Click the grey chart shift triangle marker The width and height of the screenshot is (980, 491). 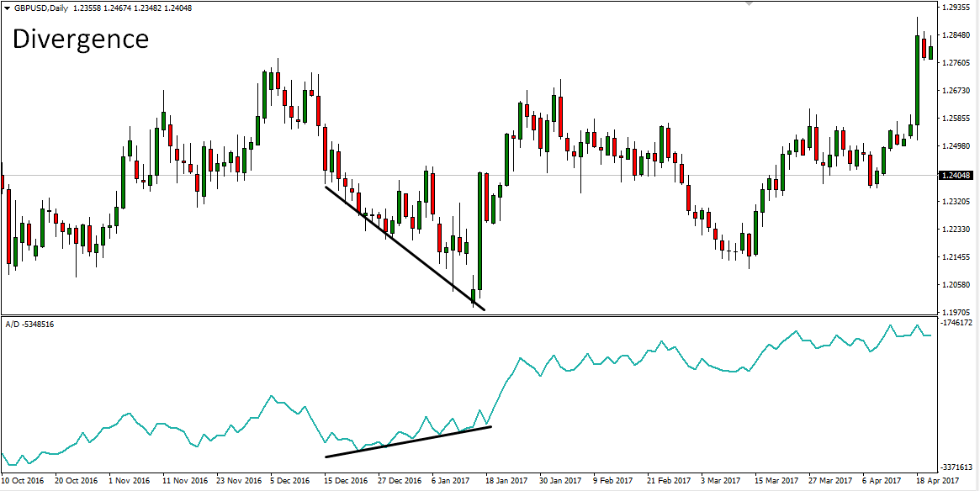point(750,4)
